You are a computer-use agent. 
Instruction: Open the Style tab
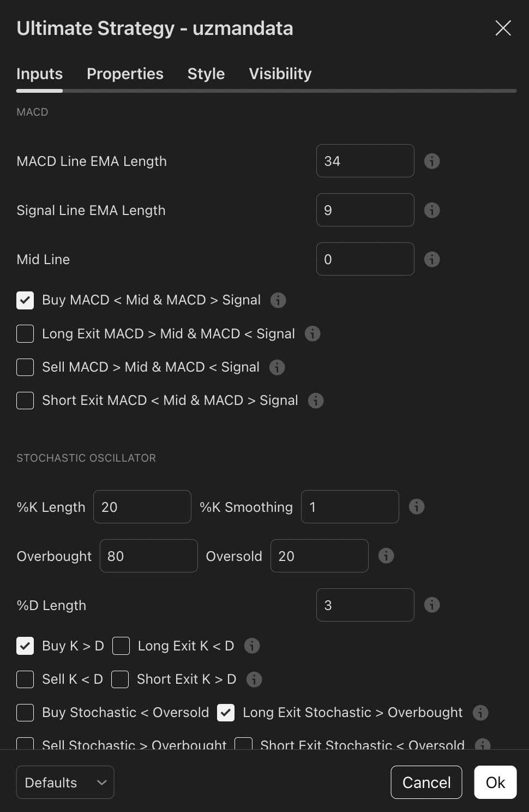[x=206, y=74]
